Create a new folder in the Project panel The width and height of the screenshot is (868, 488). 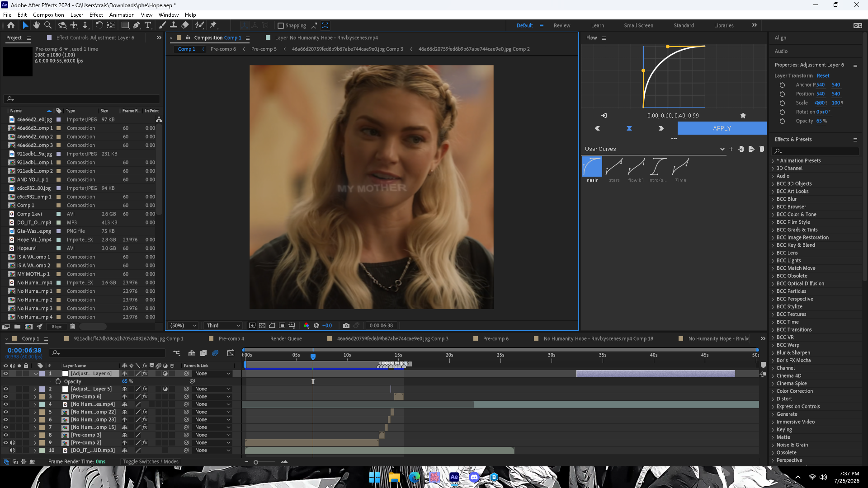click(17, 327)
